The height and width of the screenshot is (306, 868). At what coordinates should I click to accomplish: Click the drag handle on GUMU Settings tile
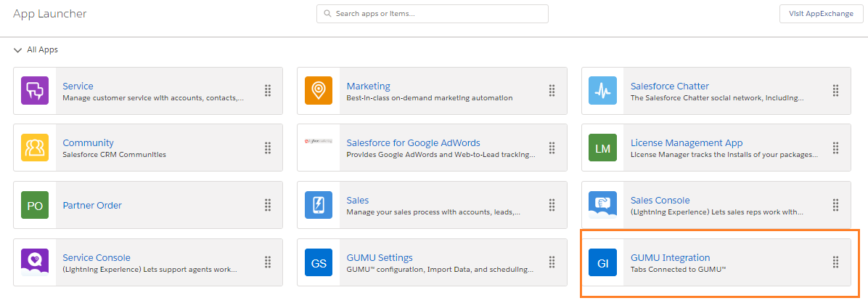(552, 262)
